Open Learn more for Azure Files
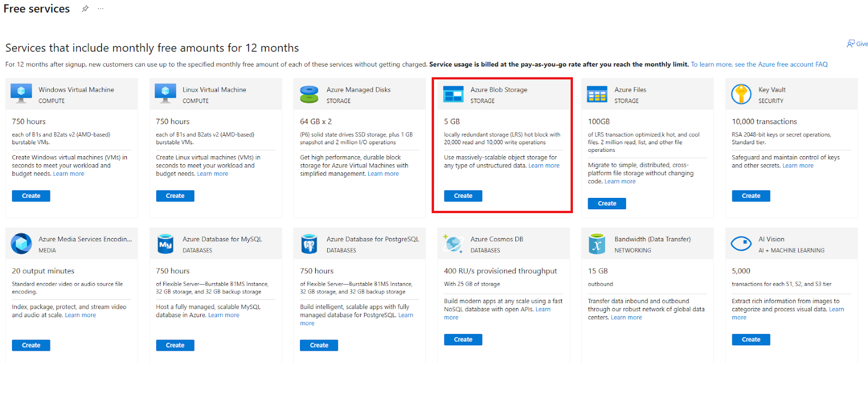The width and height of the screenshot is (868, 411). (620, 181)
